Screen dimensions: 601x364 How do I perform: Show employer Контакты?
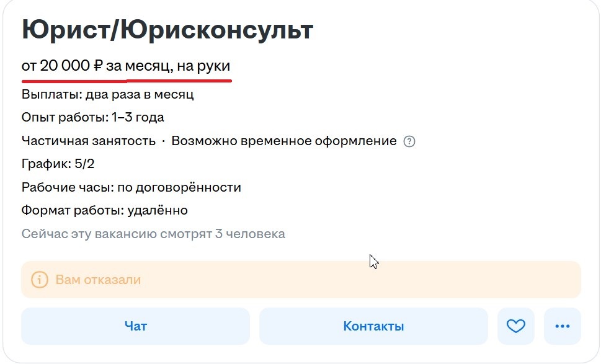(x=374, y=326)
